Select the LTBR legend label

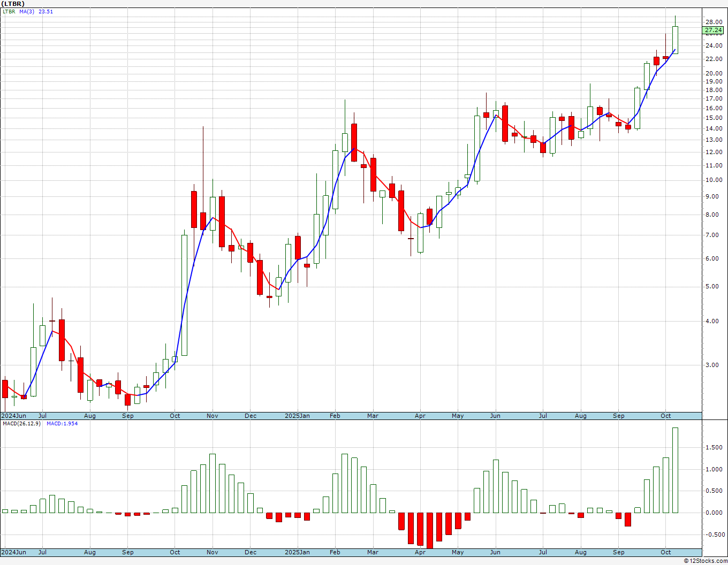(9, 11)
